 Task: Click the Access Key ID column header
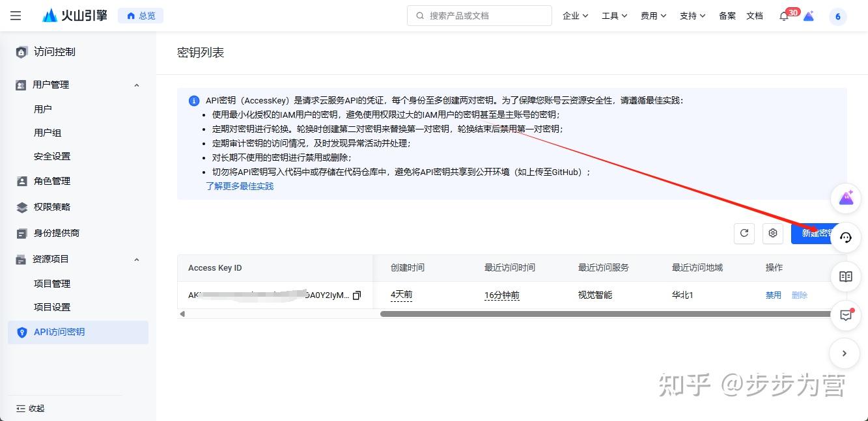pos(215,268)
